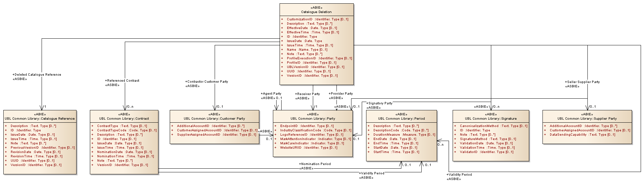The width and height of the screenshot is (644, 184).
Task: Click the Supplier Party class header
Action: (587, 118)
